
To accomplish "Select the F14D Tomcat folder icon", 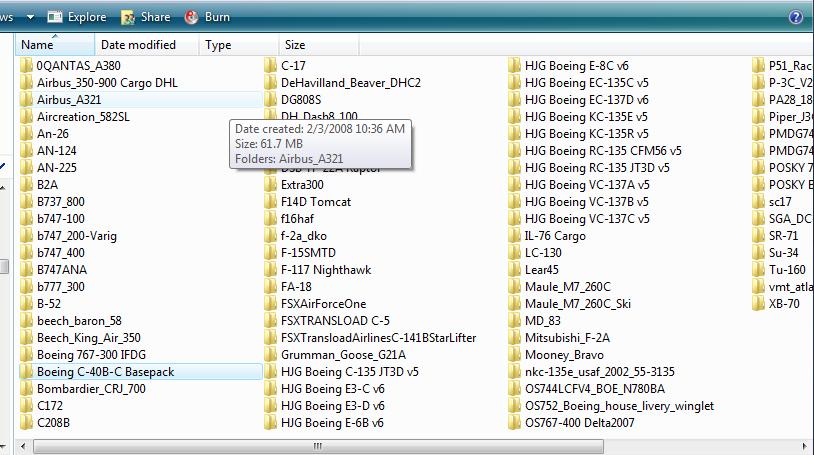I will tap(270, 202).
